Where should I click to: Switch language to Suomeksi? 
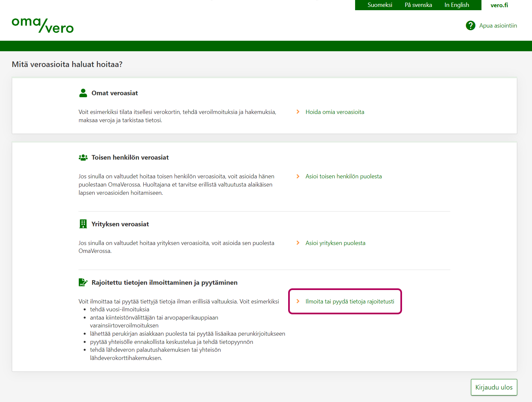(x=380, y=5)
